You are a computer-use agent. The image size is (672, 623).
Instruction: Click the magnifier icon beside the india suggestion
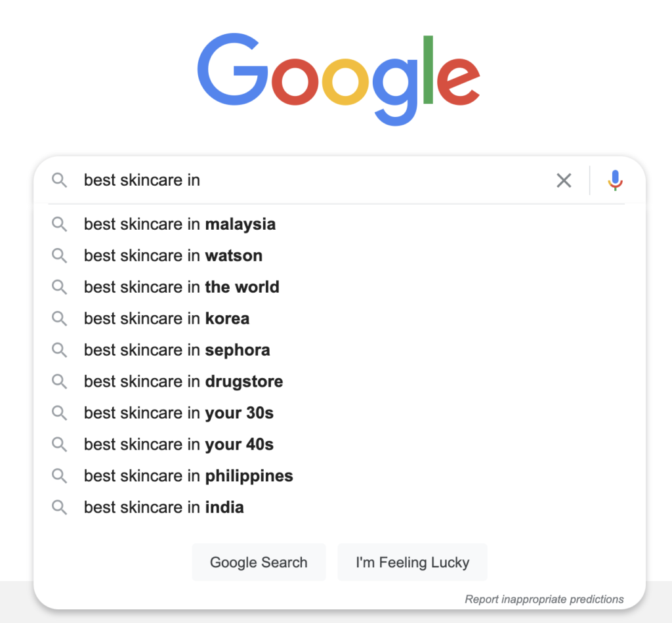[x=59, y=507]
